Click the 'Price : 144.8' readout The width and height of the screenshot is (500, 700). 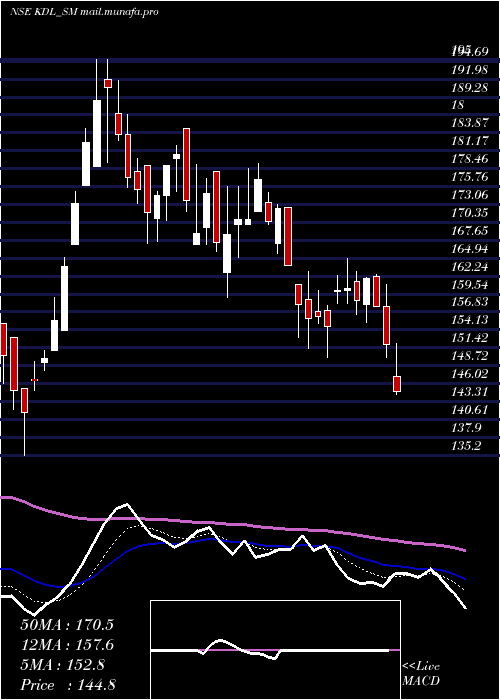click(x=68, y=685)
